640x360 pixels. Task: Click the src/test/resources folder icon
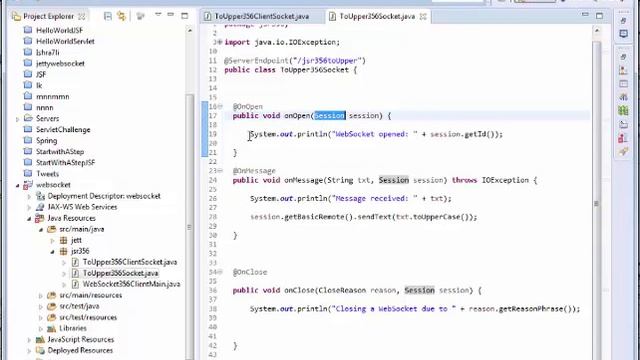pos(51,317)
